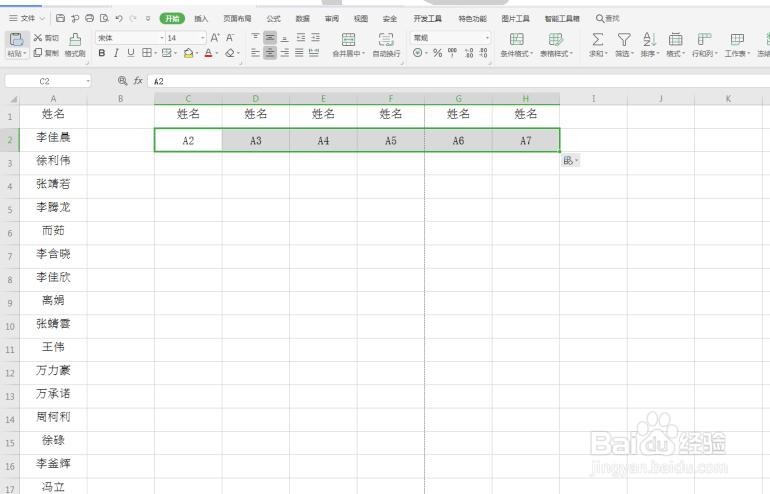This screenshot has height=494, width=770.
Task: Switch to the 开发工具 tab
Action: 427,19
